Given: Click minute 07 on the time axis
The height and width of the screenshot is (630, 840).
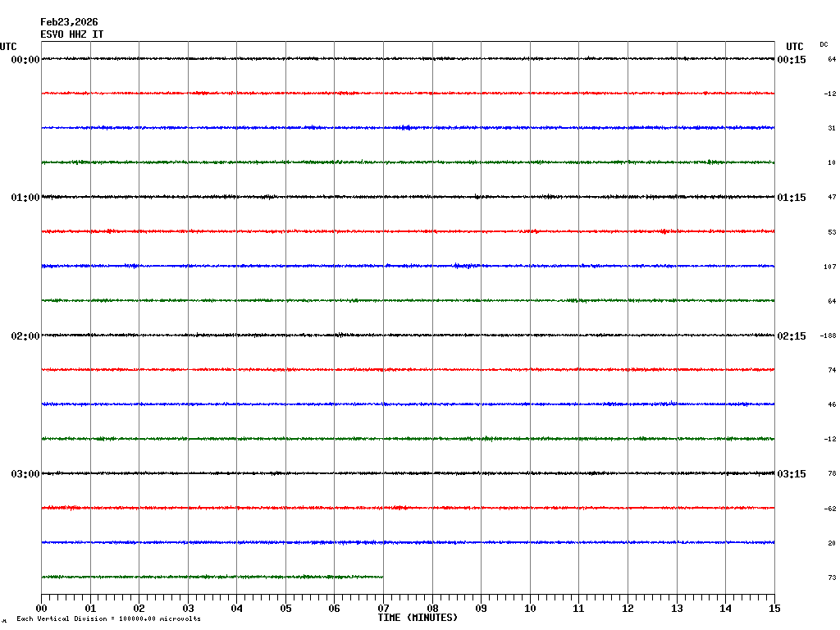Looking at the screenshot, I should pos(383,609).
